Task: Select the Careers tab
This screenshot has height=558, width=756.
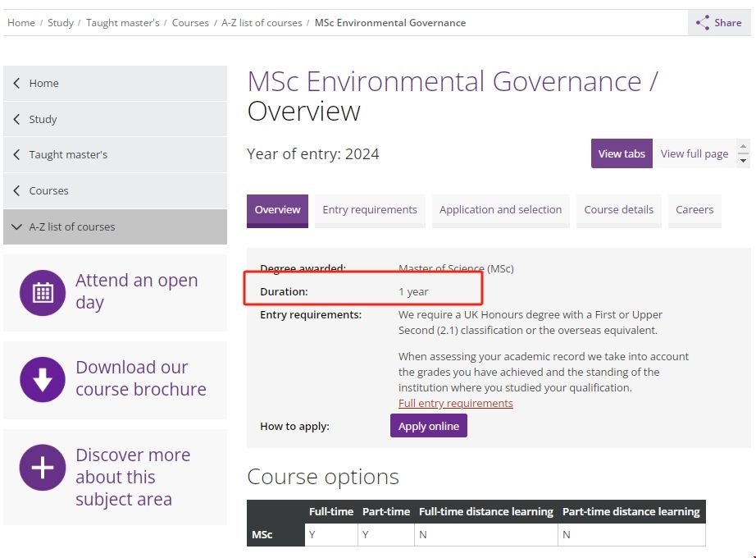Action: click(695, 210)
